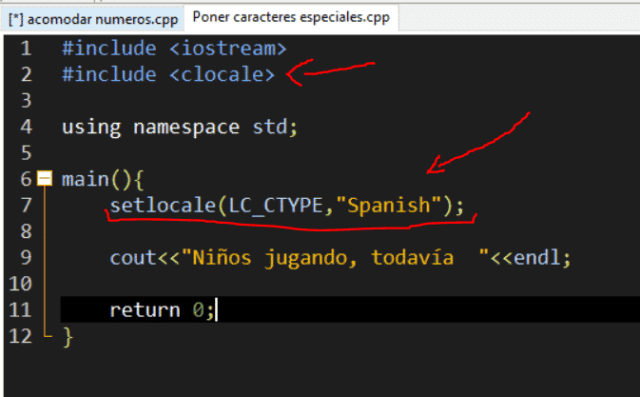This screenshot has width=640, height=397.
Task: Click the 'main(){' function declaration
Action: click(102, 180)
